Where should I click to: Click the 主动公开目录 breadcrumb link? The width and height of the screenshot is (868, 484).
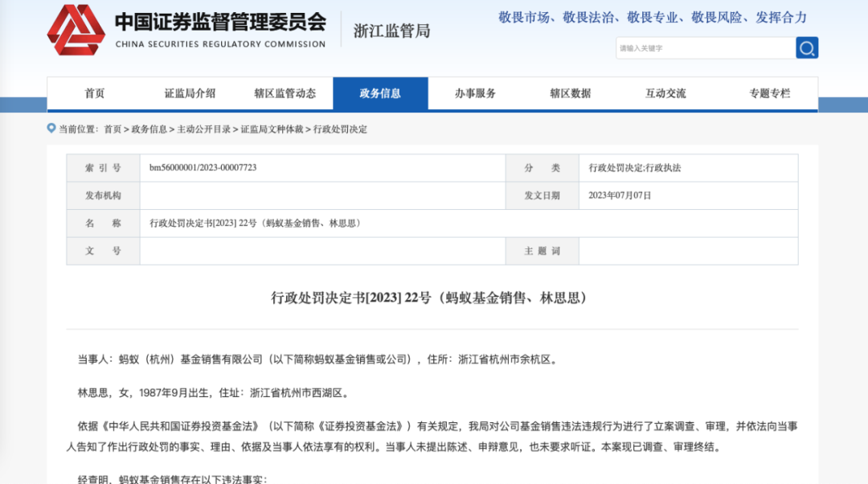(x=203, y=129)
